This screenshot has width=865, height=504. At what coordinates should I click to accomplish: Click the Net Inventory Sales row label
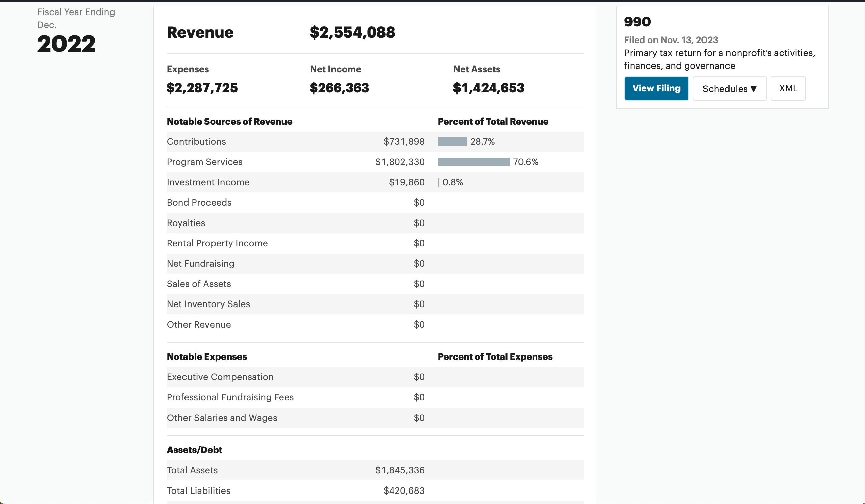(208, 304)
